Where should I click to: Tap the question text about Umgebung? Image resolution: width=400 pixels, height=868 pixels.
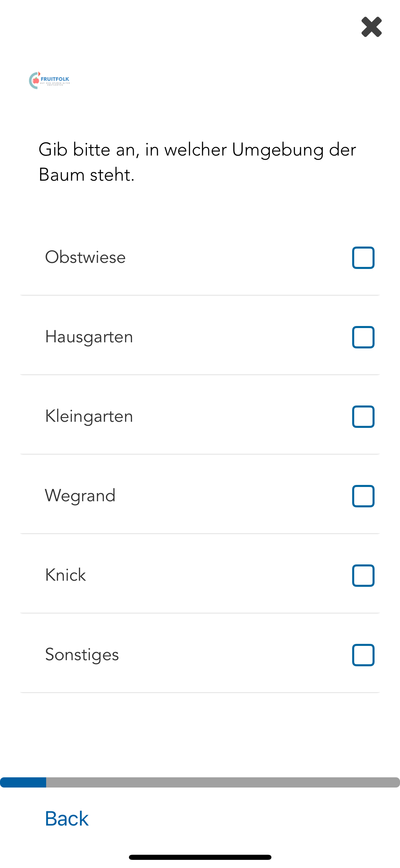click(197, 162)
